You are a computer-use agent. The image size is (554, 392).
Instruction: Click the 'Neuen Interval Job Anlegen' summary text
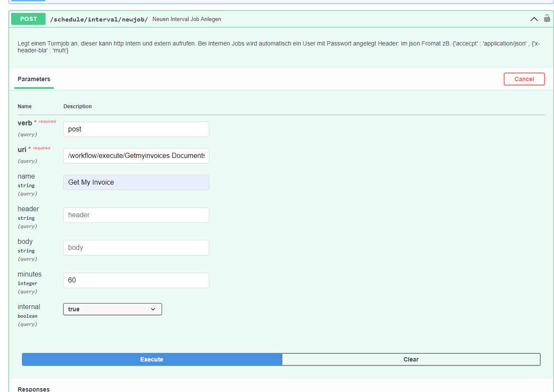(x=187, y=19)
